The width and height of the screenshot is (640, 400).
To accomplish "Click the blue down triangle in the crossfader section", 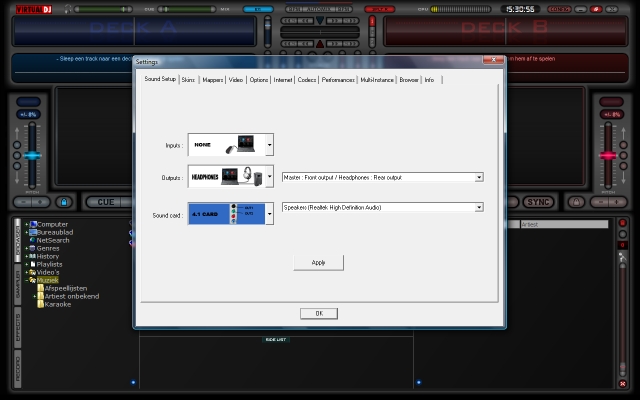I will pyautogui.click(x=320, y=20).
